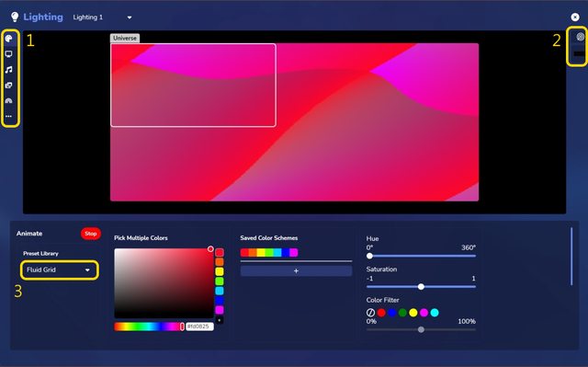
Task: Choose the red Color Filter dot
Action: [x=381, y=313]
